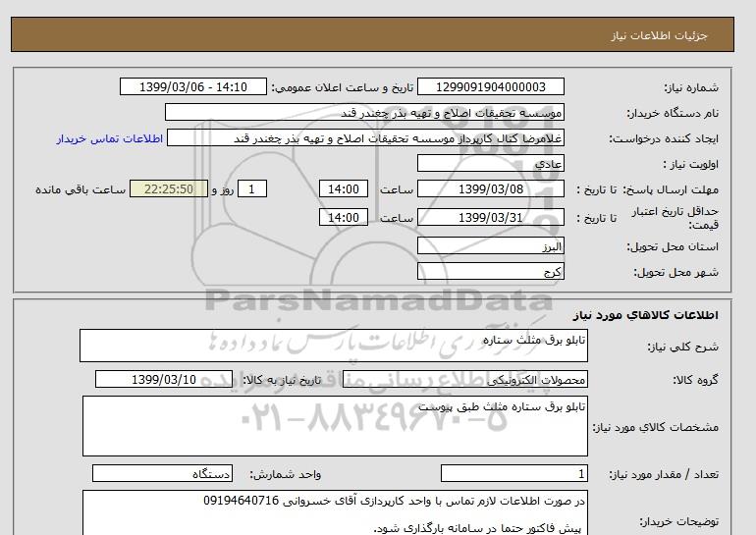Click the request creator field غلامرضا کتال

[365, 137]
